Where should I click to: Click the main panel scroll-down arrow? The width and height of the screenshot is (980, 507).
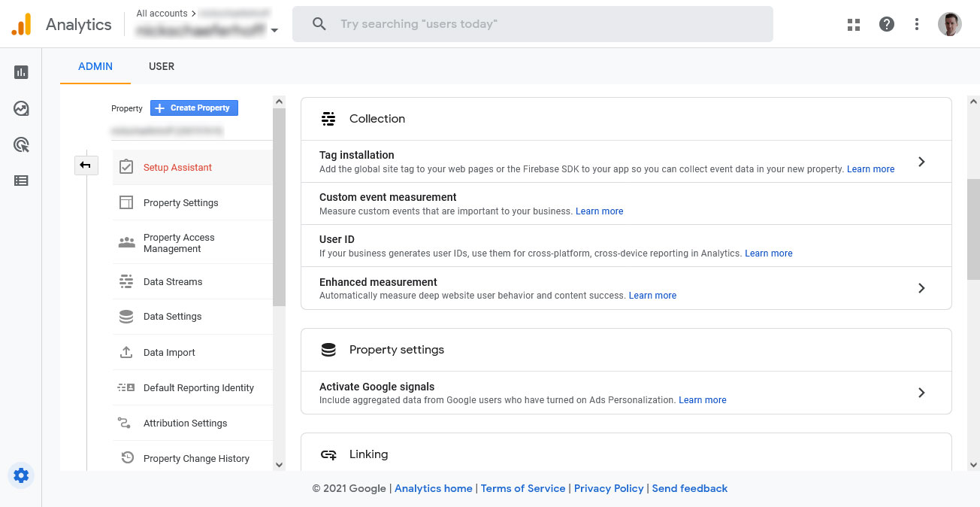pyautogui.click(x=974, y=465)
